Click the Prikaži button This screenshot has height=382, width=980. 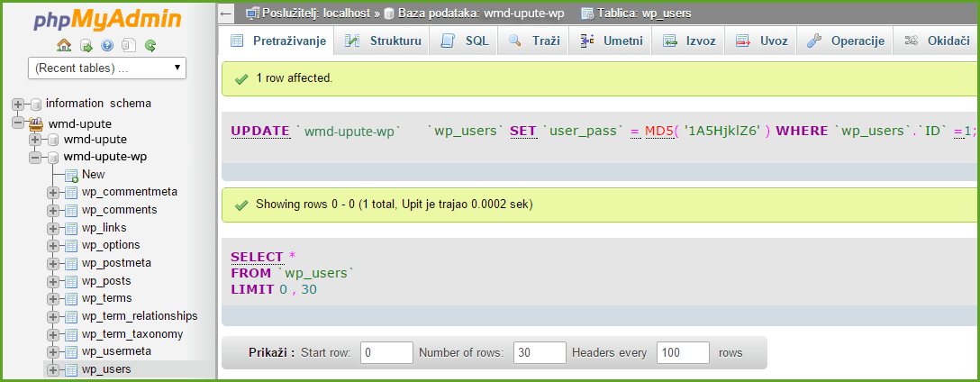click(x=271, y=352)
